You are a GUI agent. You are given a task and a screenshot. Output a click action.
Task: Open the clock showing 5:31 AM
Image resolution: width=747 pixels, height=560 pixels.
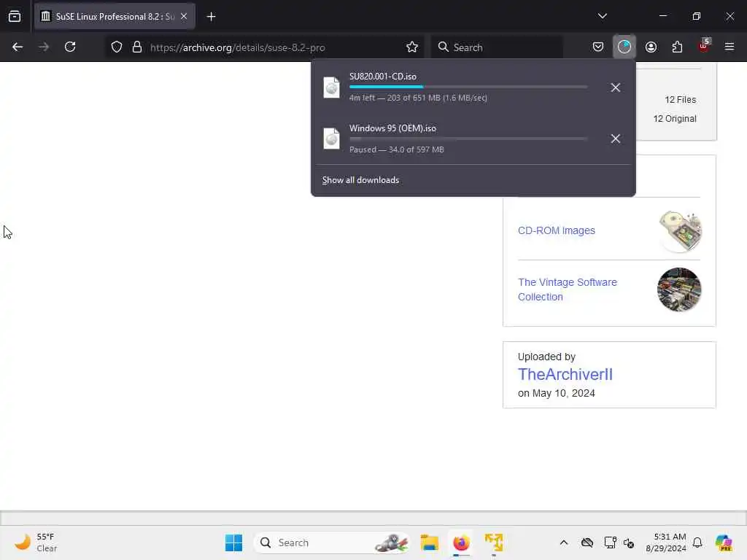click(665, 542)
